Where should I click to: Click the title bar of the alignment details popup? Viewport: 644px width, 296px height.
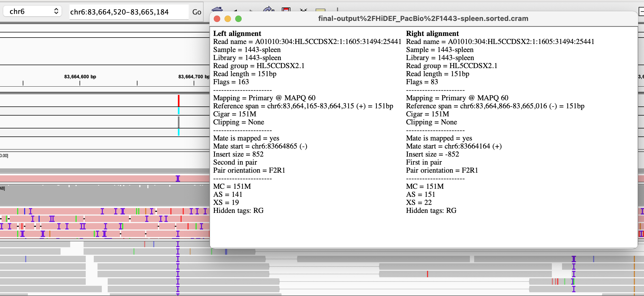[x=423, y=19]
